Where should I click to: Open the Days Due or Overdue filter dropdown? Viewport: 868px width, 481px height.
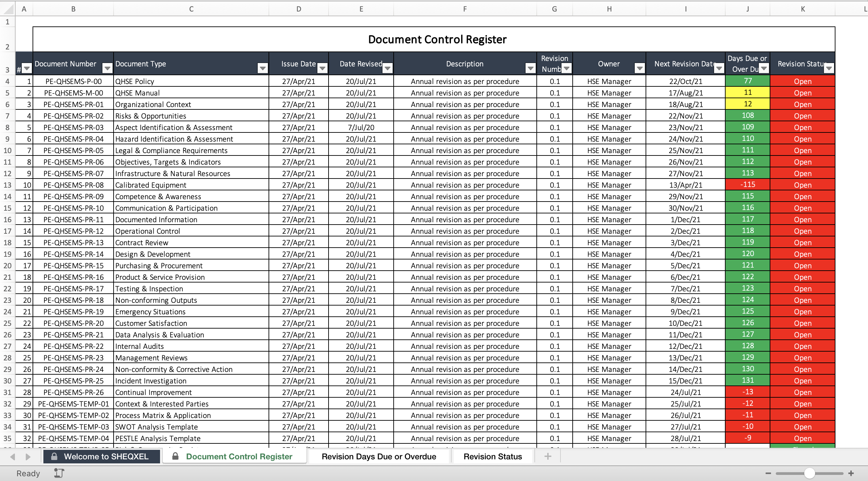[x=764, y=69]
